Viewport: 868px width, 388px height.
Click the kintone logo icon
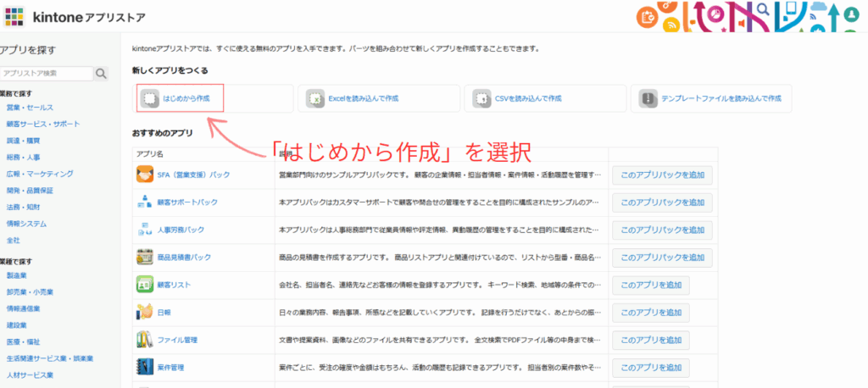pyautogui.click(x=14, y=16)
